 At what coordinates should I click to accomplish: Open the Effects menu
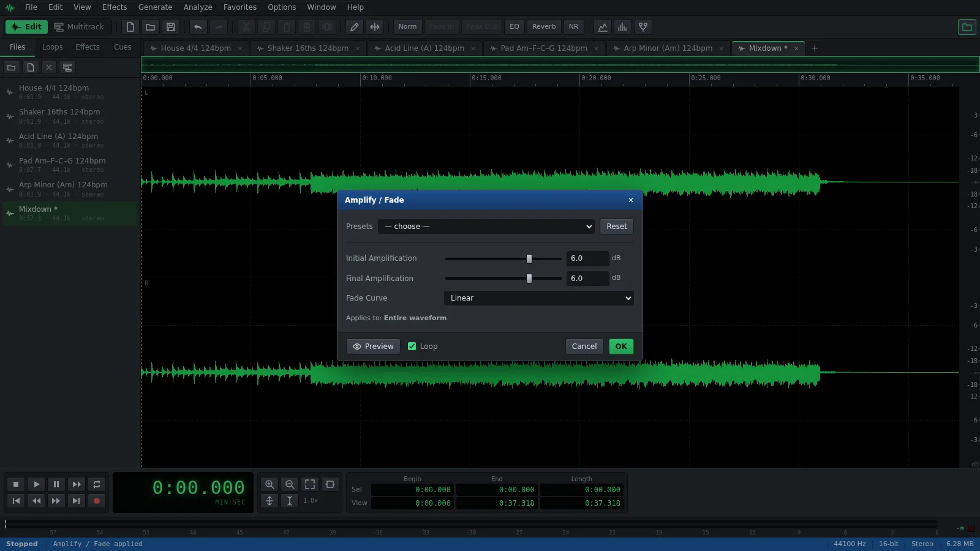[115, 7]
